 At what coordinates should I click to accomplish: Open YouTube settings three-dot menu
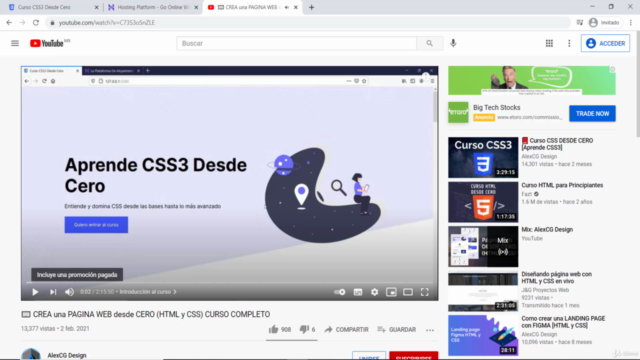click(x=569, y=43)
